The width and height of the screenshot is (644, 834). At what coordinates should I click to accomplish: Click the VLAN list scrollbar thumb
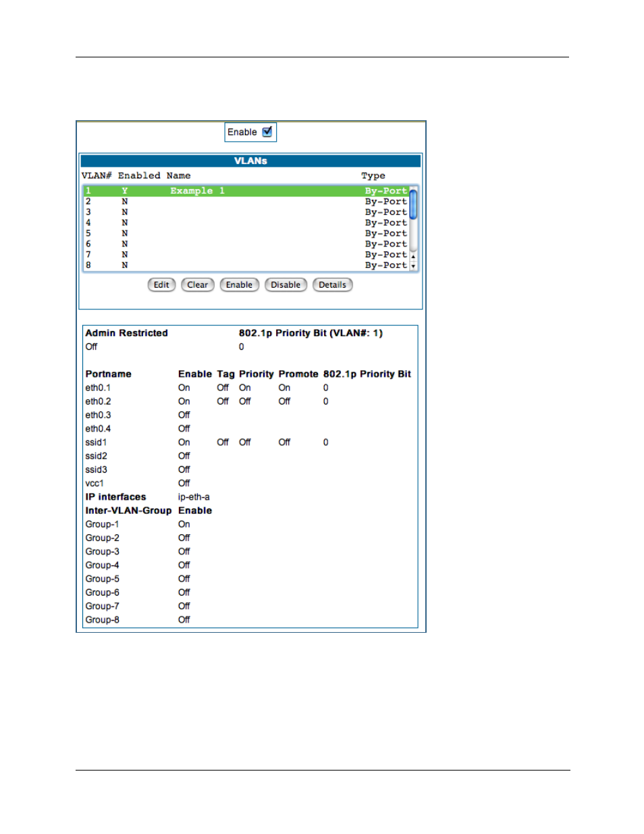click(414, 204)
